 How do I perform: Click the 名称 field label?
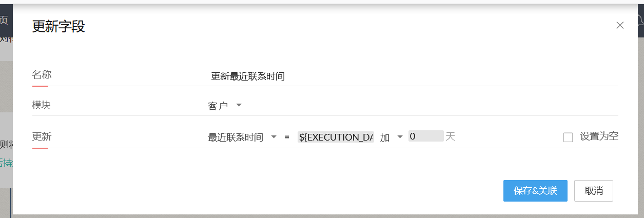click(x=42, y=75)
